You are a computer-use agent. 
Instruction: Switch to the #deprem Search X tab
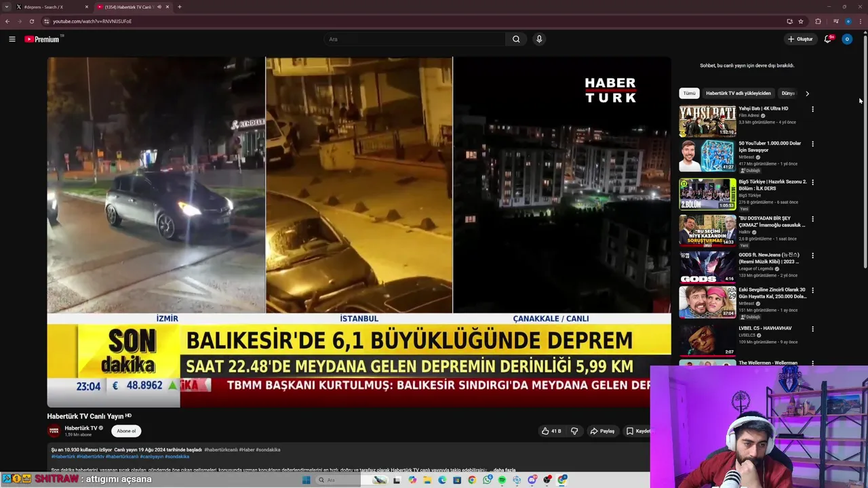point(51,7)
